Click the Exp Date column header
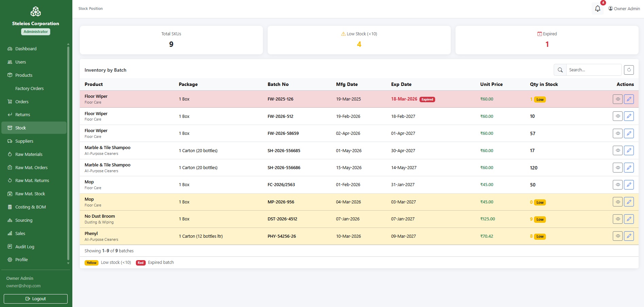The height and width of the screenshot is (307, 644). tap(401, 84)
